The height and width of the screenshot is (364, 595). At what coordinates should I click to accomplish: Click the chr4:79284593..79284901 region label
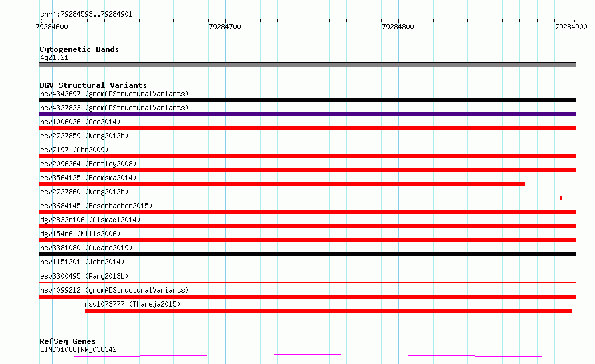point(86,15)
